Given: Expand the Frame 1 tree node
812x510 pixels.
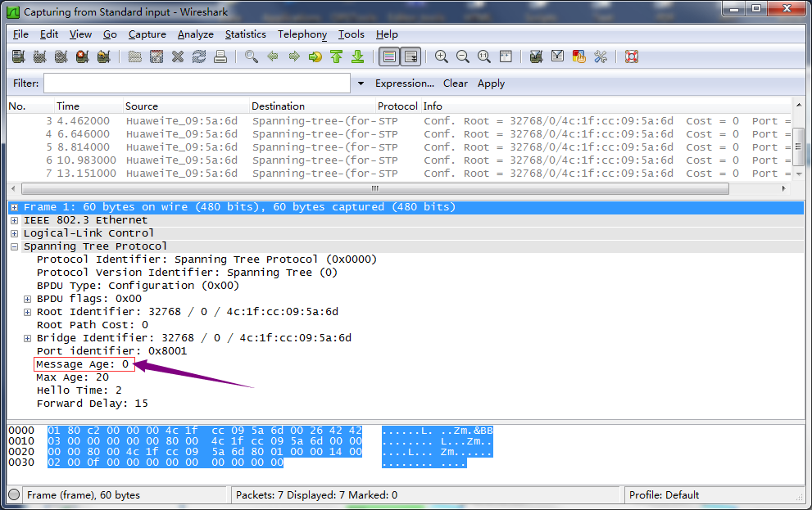Looking at the screenshot, I should [15, 207].
